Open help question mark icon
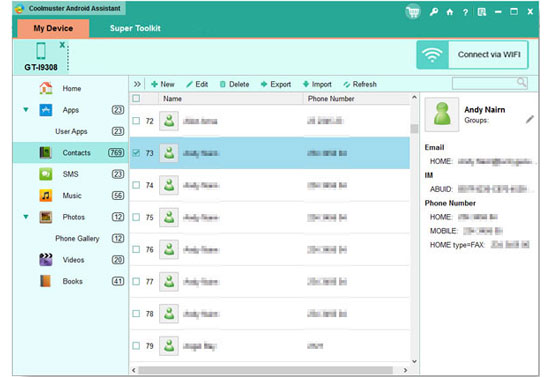The image size is (550, 377). tap(465, 12)
